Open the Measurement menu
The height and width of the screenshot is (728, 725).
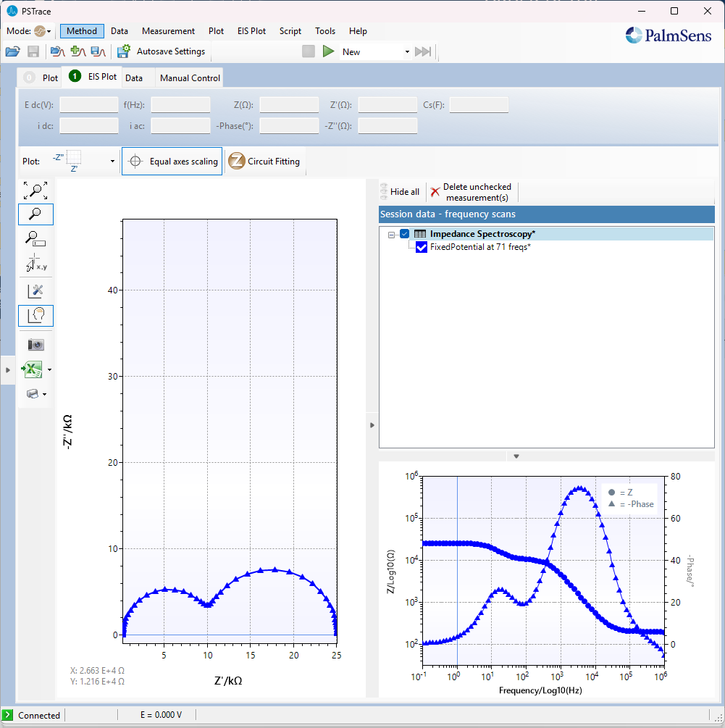point(169,31)
